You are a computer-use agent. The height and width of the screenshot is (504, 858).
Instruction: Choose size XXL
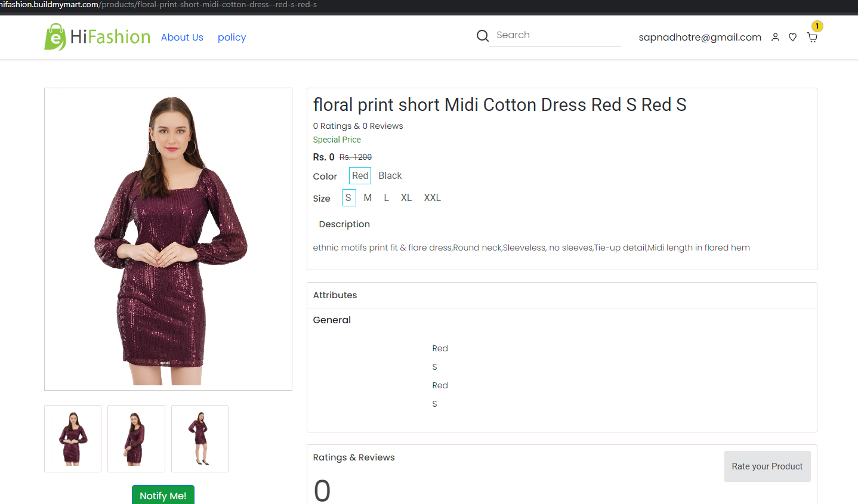point(433,197)
